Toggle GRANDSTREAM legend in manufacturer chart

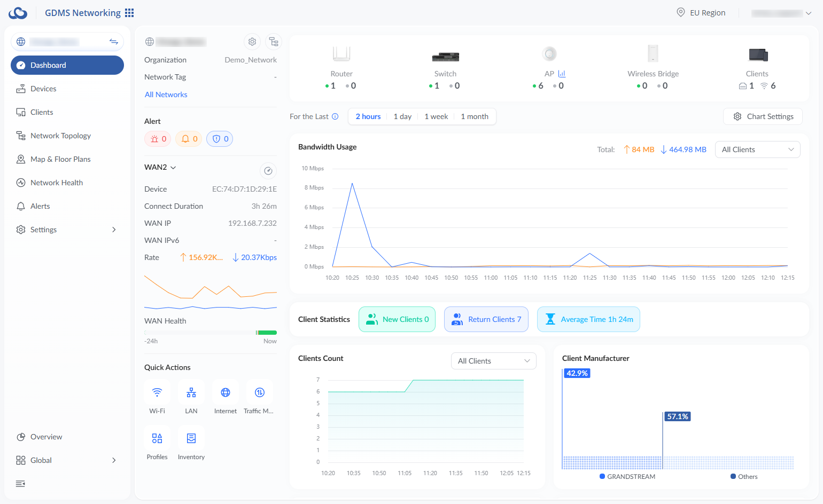pyautogui.click(x=627, y=477)
